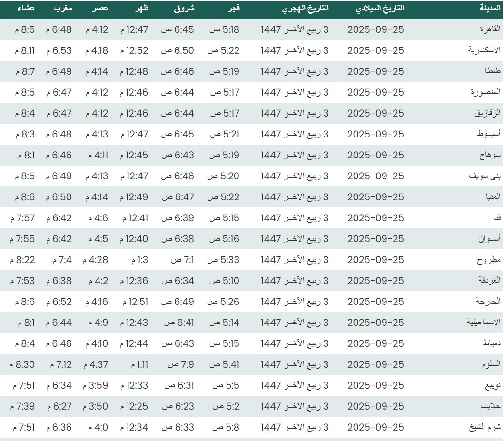The height and width of the screenshot is (441, 504).
Task: Click the ظهر column header
Action: 141,9
